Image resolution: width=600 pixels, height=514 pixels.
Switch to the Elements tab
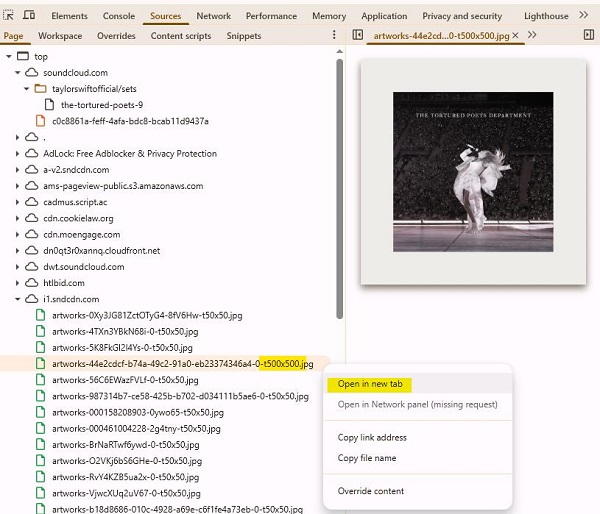[69, 16]
